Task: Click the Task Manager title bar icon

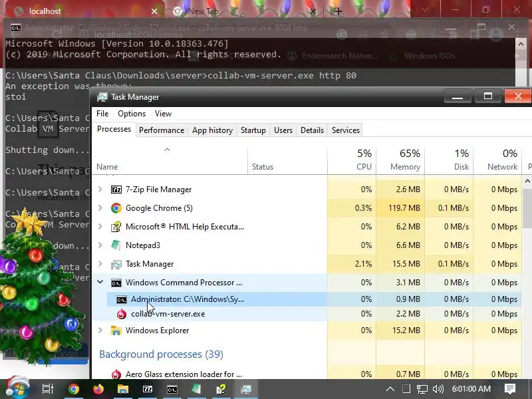Action: click(x=102, y=97)
